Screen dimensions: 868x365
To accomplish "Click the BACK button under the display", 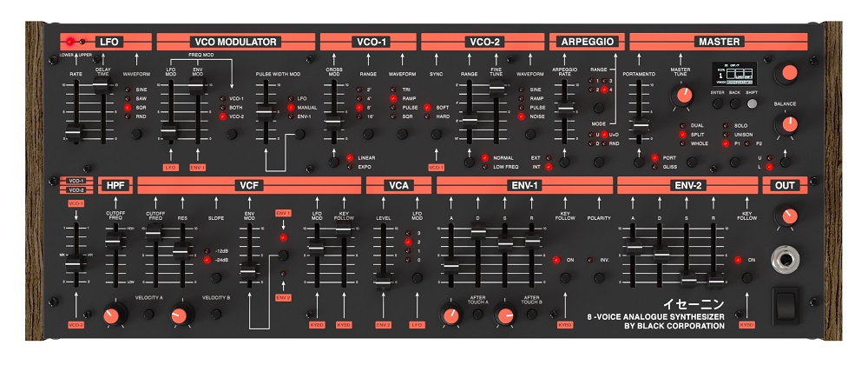I will 734,103.
